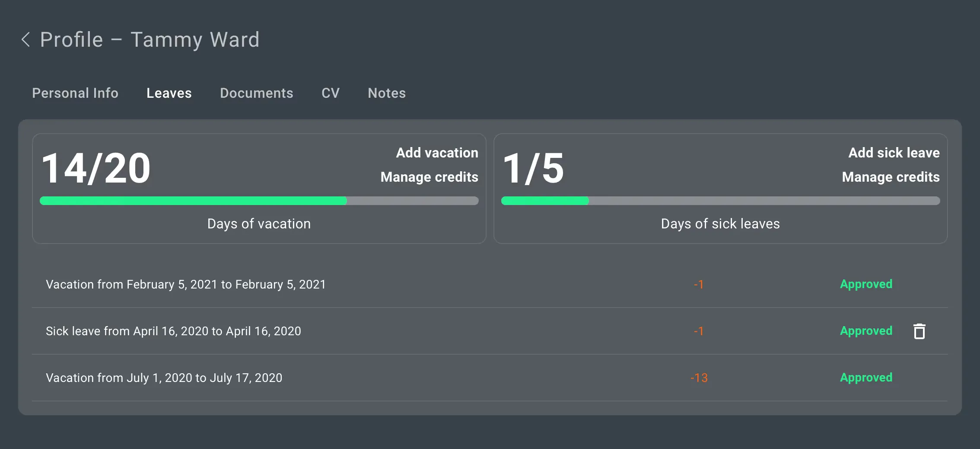
Task: Click the -1 value on sick leave row
Action: click(699, 331)
